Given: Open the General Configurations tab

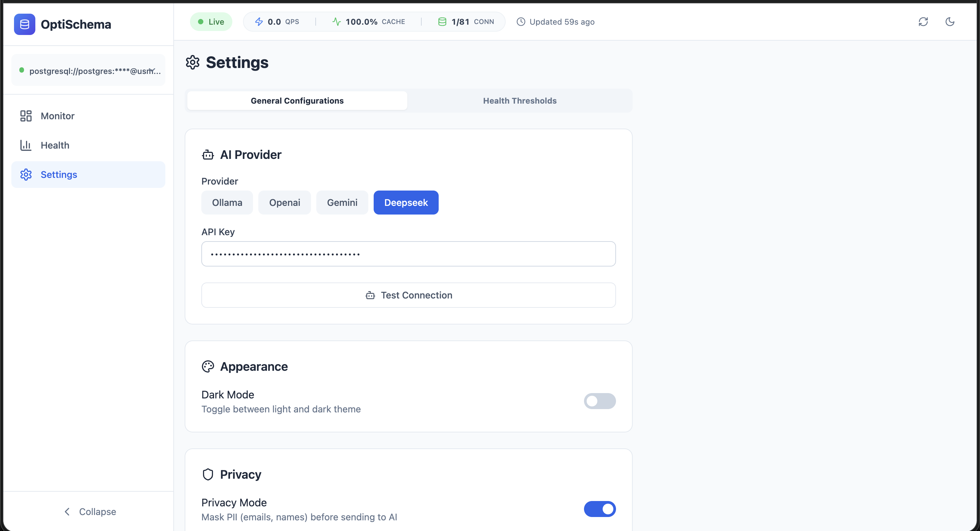Looking at the screenshot, I should (x=297, y=101).
